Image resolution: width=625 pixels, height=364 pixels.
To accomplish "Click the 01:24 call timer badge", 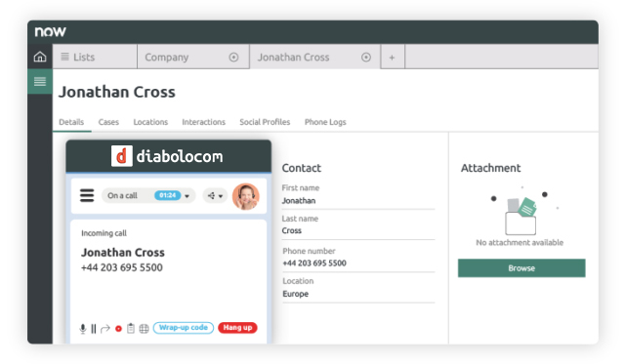I will pos(167,195).
